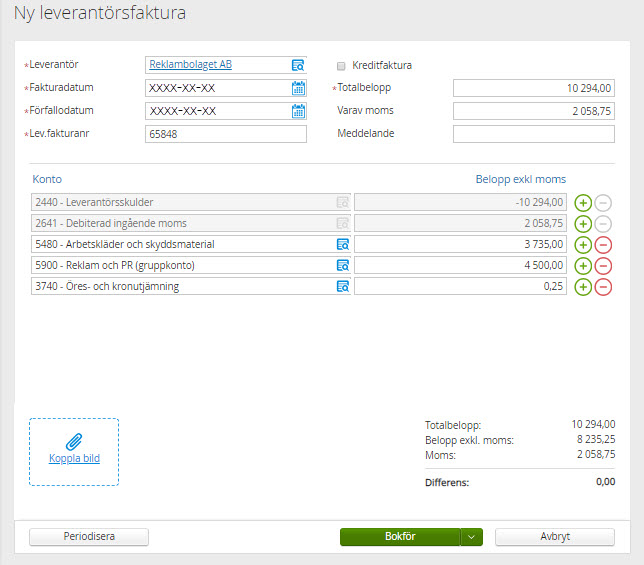Screen dimensions: 644x565
Task: Click the Bokför button
Action: pos(400,537)
